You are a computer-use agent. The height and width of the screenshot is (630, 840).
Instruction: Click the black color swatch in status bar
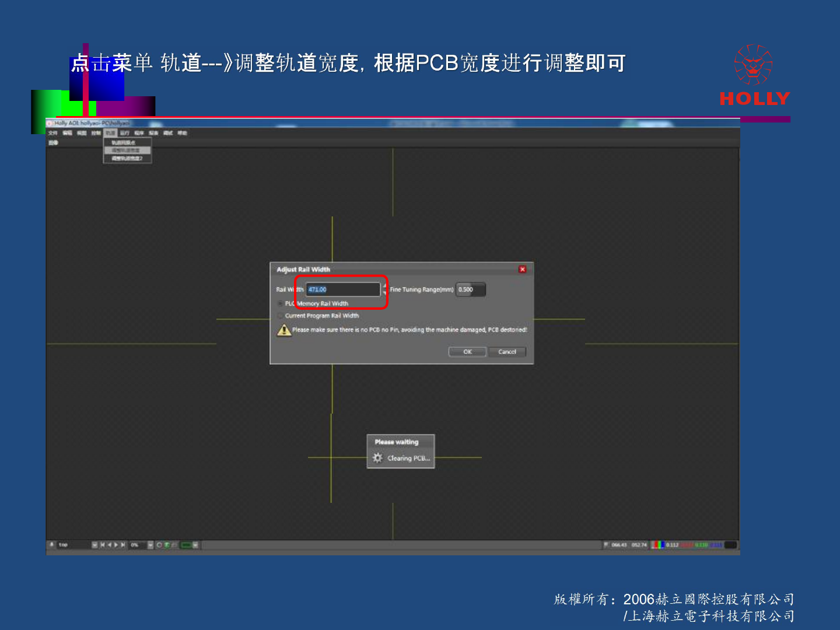pos(730,545)
